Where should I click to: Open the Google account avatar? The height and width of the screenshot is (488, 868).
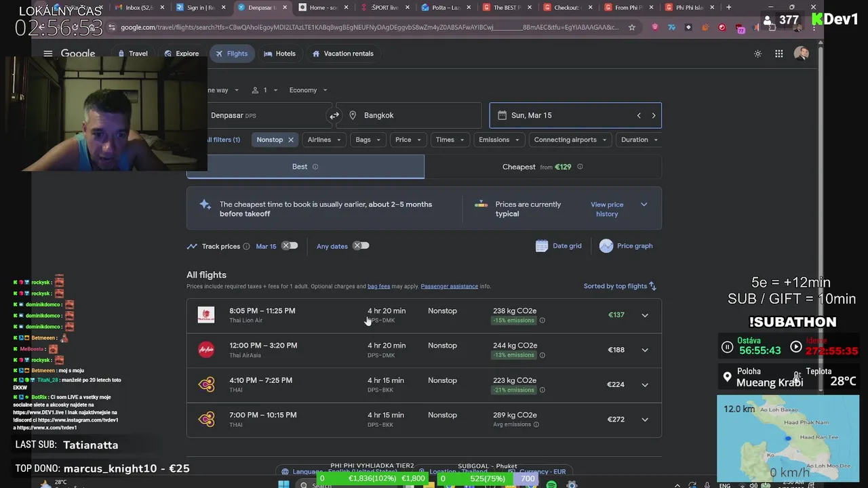(801, 54)
